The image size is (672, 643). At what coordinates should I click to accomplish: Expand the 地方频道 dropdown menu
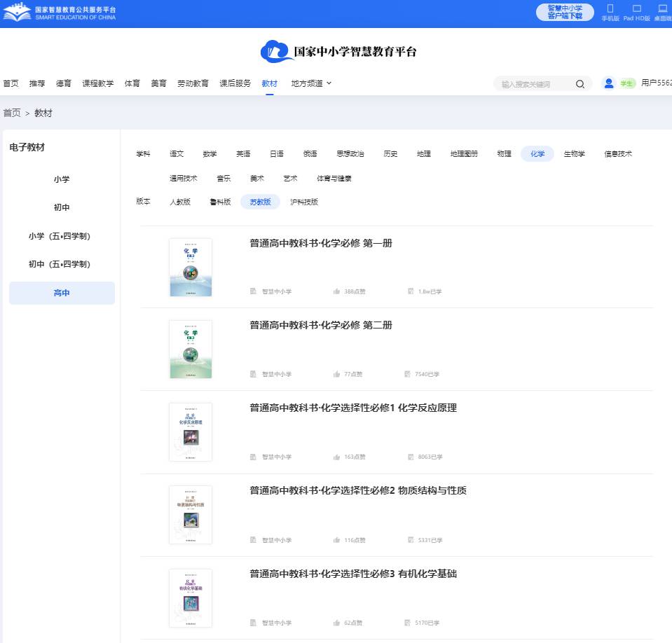point(310,83)
